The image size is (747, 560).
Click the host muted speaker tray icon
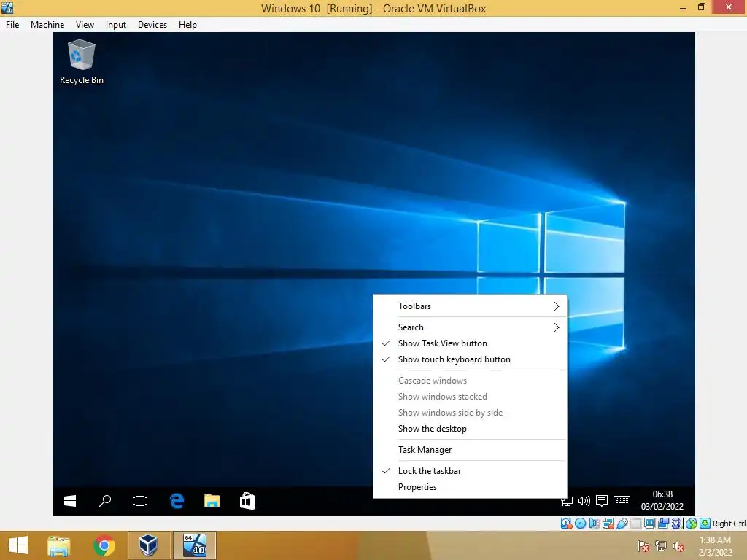pos(678,546)
